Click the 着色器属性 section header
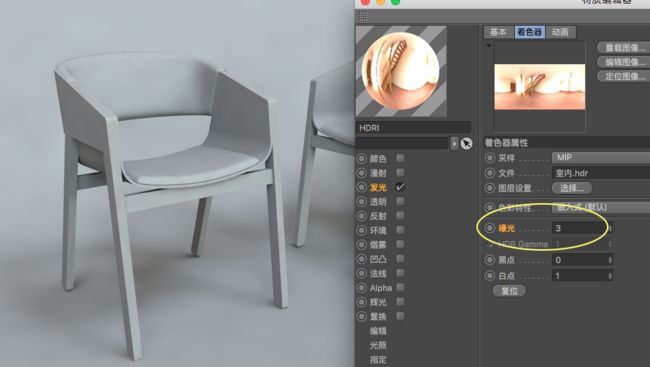 567,143
